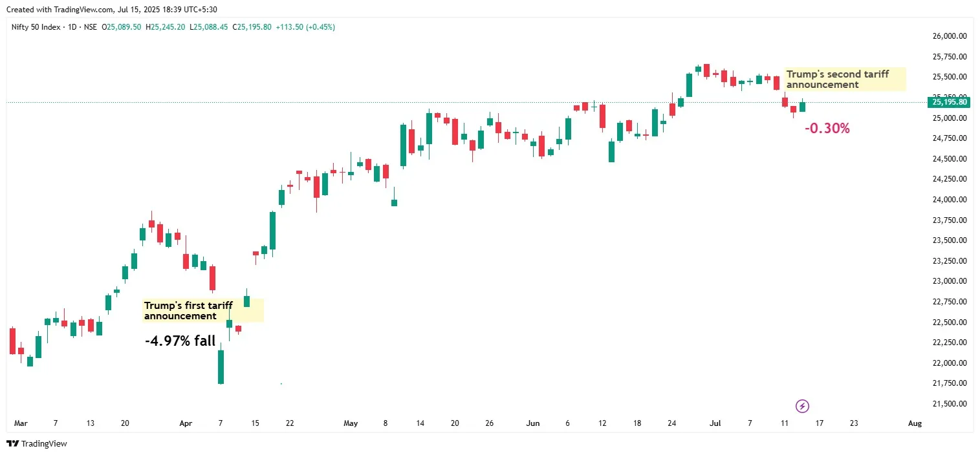Image resolution: width=980 pixels, height=455 pixels.
Task: Click the high value H25,245.20
Action: pos(166,27)
